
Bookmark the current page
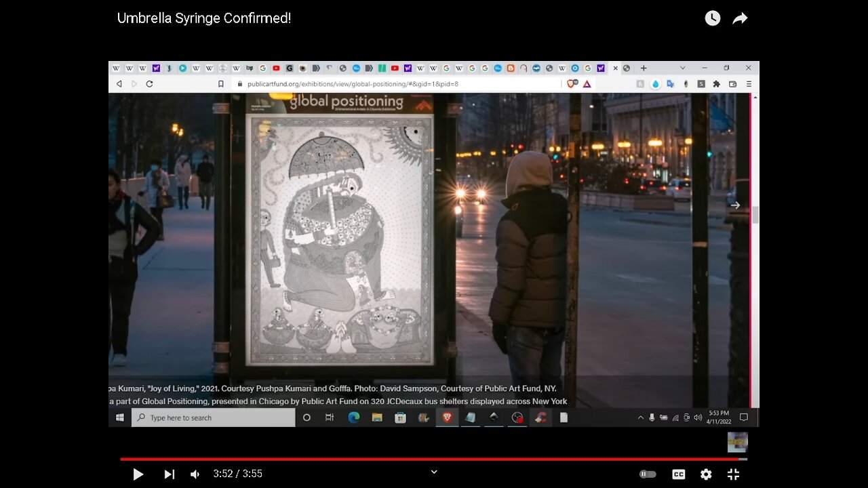coord(221,84)
